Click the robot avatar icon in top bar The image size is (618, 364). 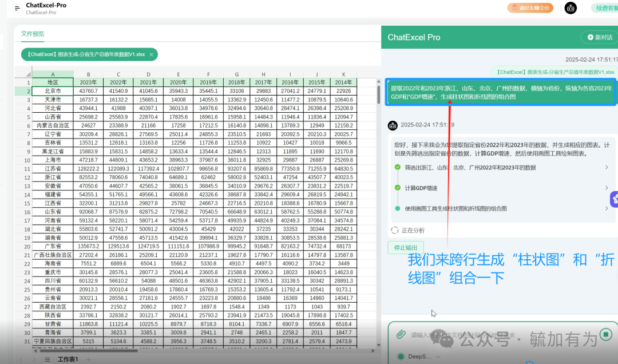[571, 8]
